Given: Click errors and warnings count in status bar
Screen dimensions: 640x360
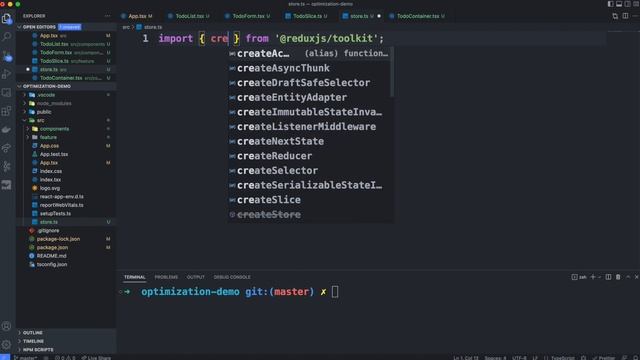Looking at the screenshot, I should tap(65, 358).
